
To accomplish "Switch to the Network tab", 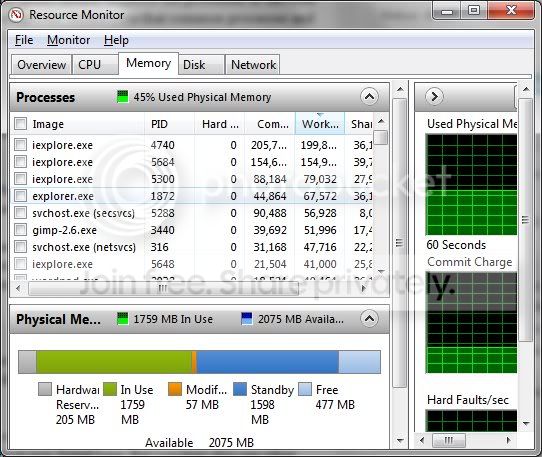I will [253, 65].
